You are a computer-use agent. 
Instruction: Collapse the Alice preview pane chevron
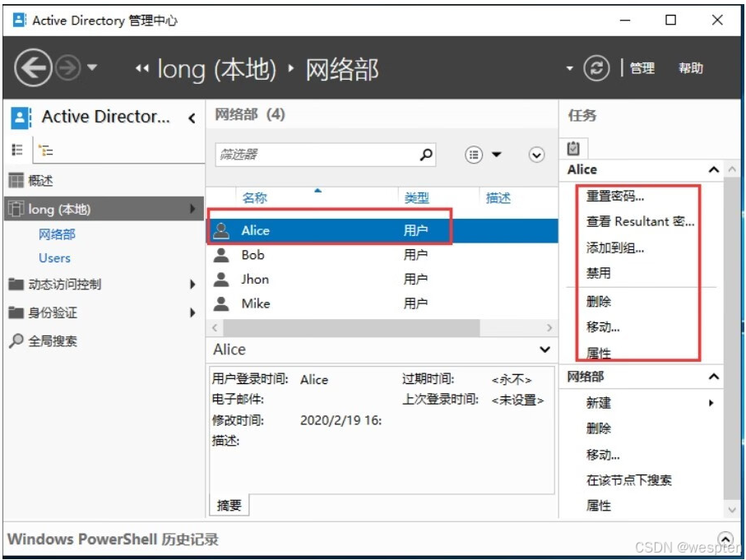544,349
